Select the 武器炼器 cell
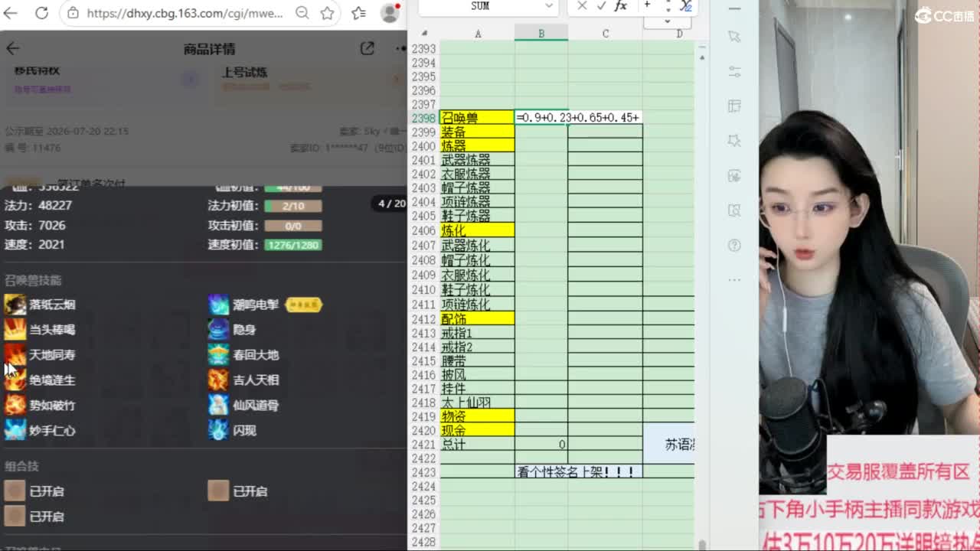This screenshot has width=980, height=551. pos(477,160)
